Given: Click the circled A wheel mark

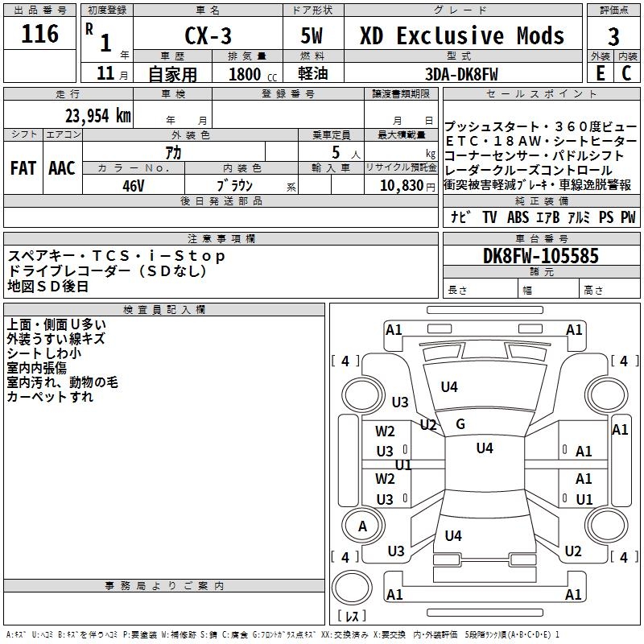Looking at the screenshot, I should tap(363, 526).
